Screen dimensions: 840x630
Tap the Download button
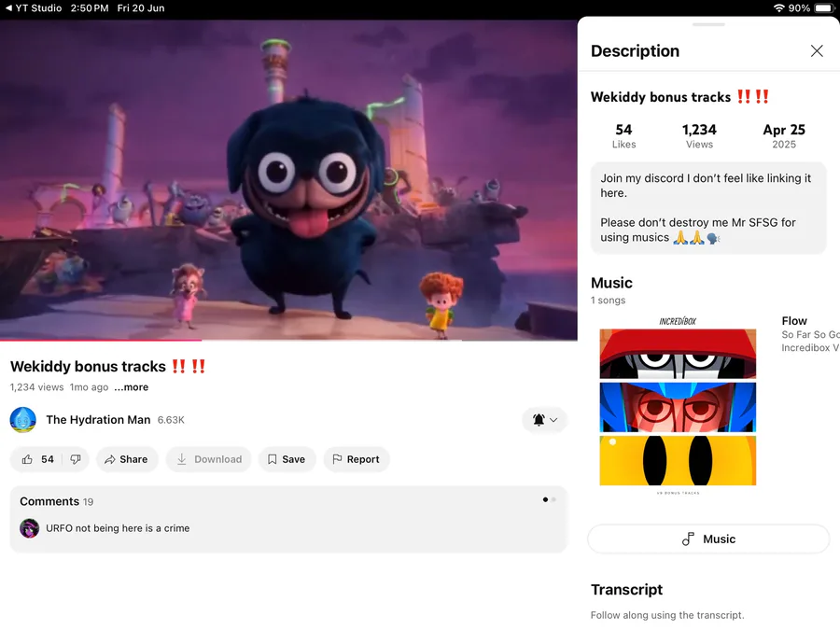point(209,459)
